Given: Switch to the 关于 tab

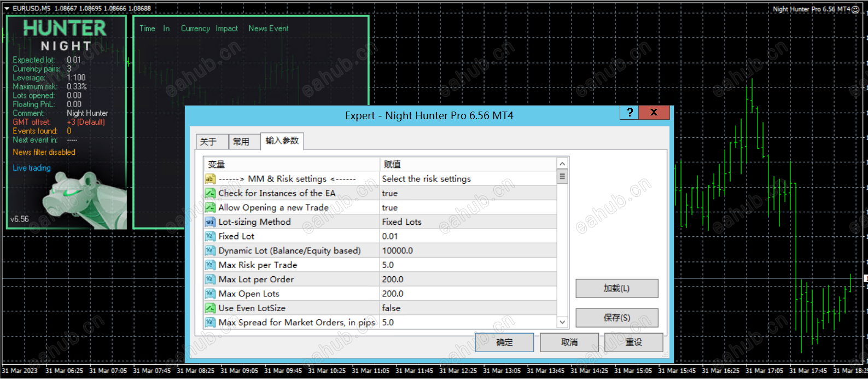Looking at the screenshot, I should coord(211,142).
